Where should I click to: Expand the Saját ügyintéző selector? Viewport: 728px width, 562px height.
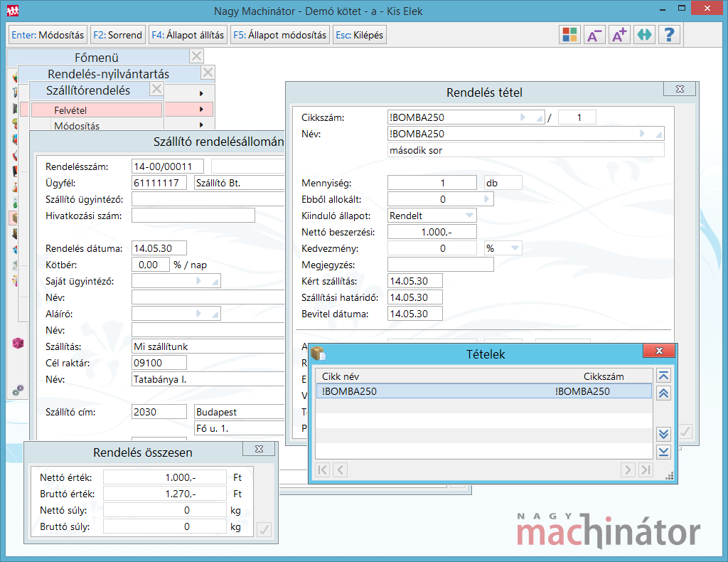click(x=198, y=281)
